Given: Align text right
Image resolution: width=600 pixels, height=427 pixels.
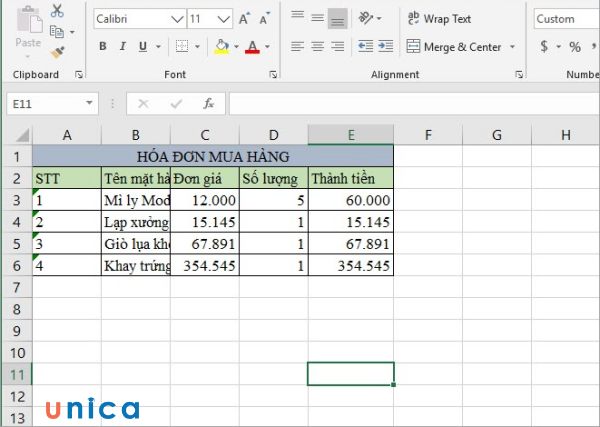Looking at the screenshot, I should pyautogui.click(x=338, y=46).
